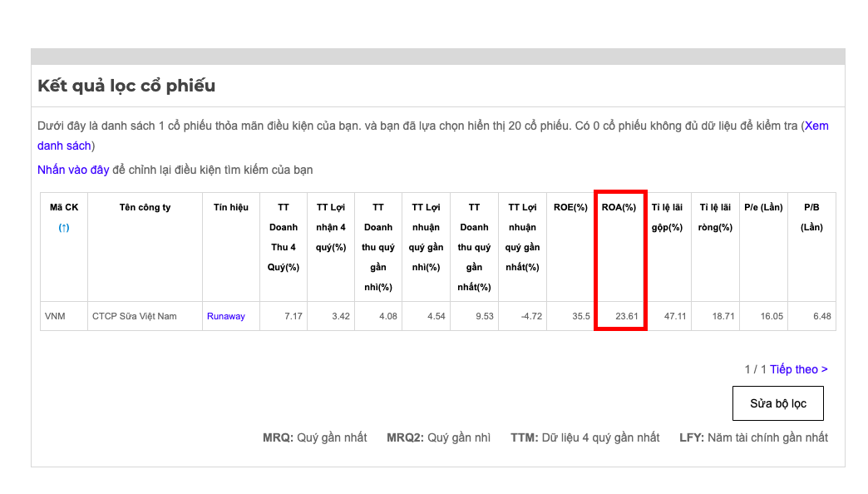
Task: Click the ROA(%) column header
Action: click(619, 207)
